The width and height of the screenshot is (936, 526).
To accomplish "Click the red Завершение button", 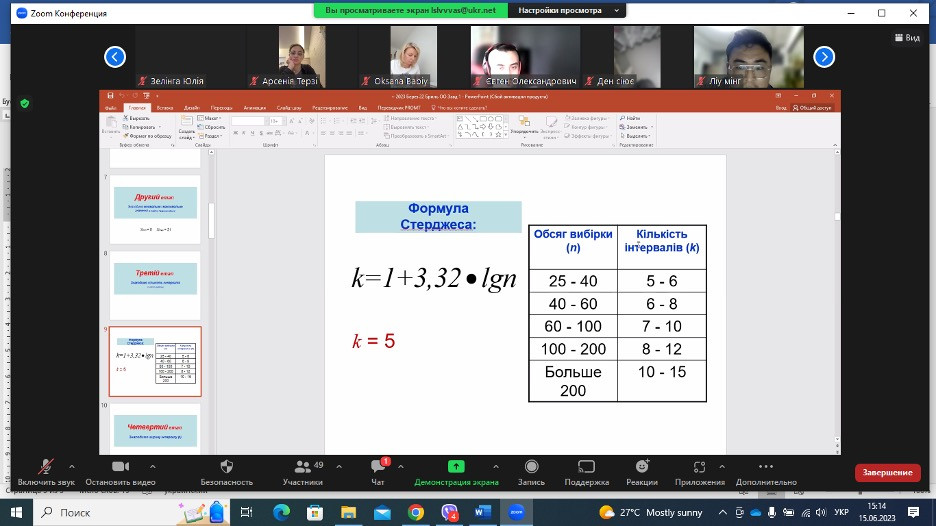I will 887,472.
